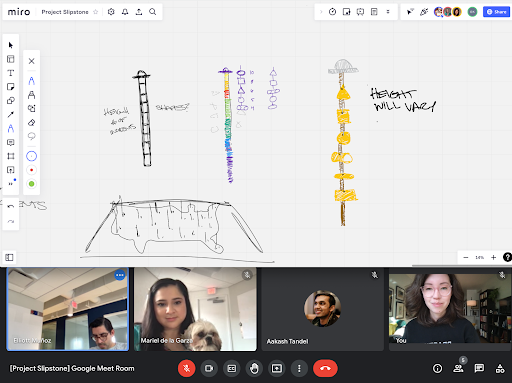512x383 pixels.
Task: Select the green pen color preset
Action: (32, 184)
